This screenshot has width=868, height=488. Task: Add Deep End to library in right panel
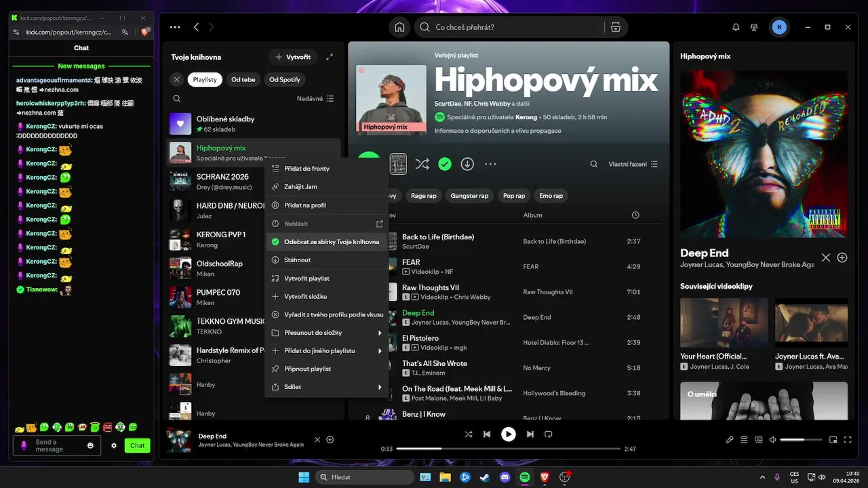click(x=842, y=258)
